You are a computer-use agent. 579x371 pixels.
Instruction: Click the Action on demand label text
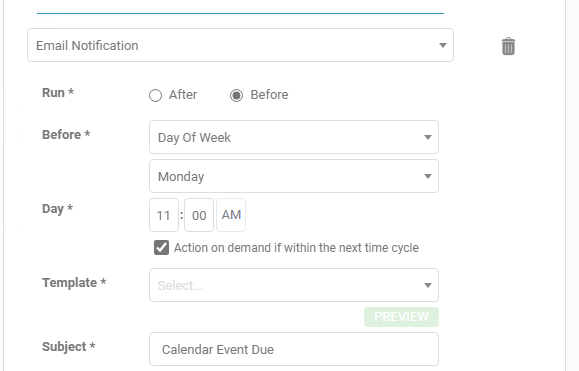coord(296,248)
